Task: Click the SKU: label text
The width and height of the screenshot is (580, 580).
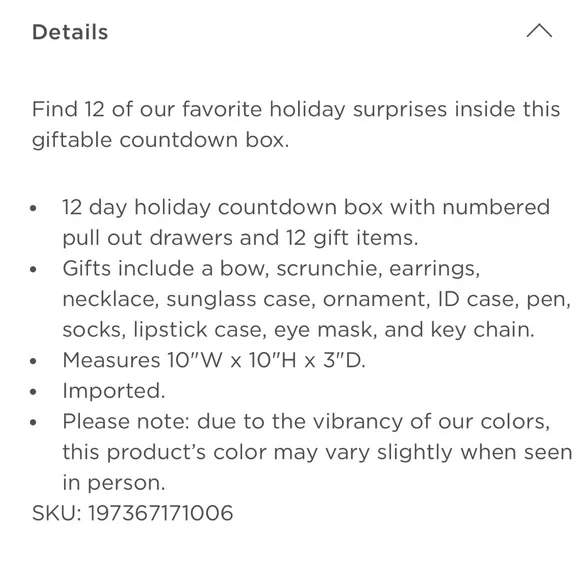Action: point(57,513)
